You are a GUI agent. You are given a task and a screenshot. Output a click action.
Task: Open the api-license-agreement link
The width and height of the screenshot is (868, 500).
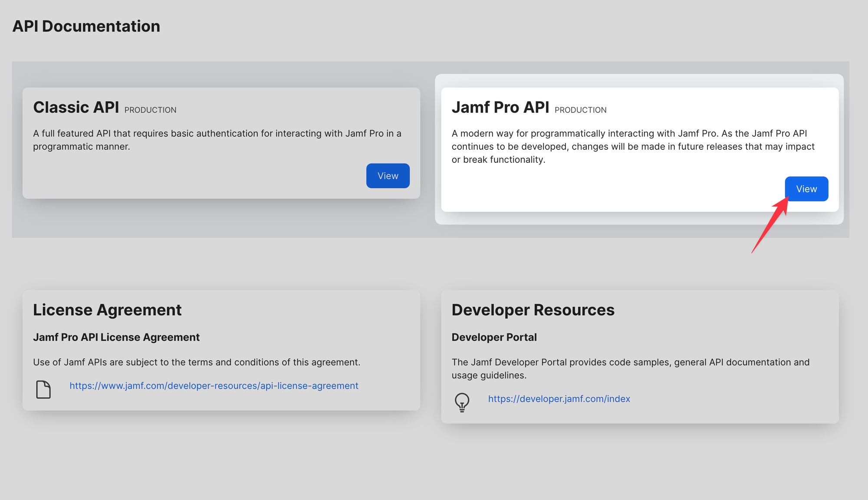tap(214, 385)
